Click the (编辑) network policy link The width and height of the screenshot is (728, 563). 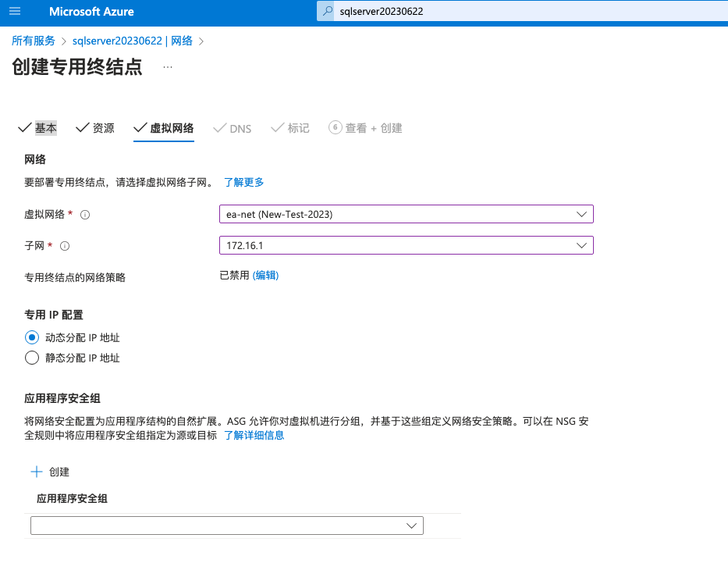point(265,276)
